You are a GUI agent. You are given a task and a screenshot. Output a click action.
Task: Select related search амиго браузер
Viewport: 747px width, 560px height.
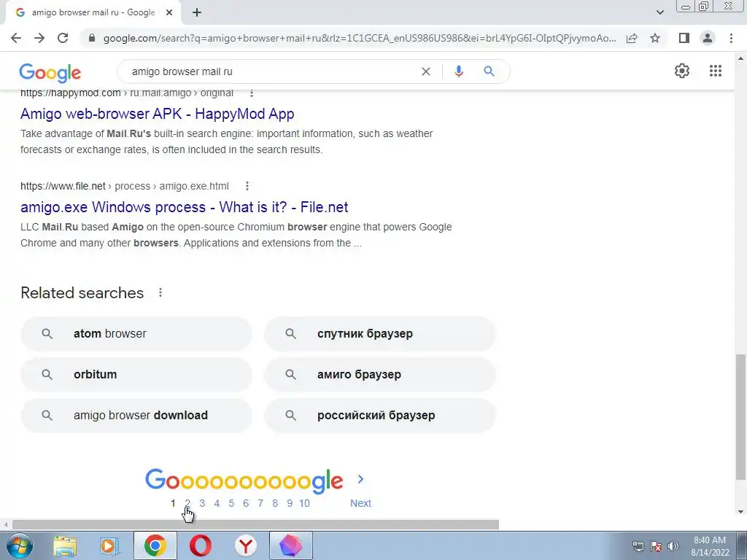(x=380, y=374)
